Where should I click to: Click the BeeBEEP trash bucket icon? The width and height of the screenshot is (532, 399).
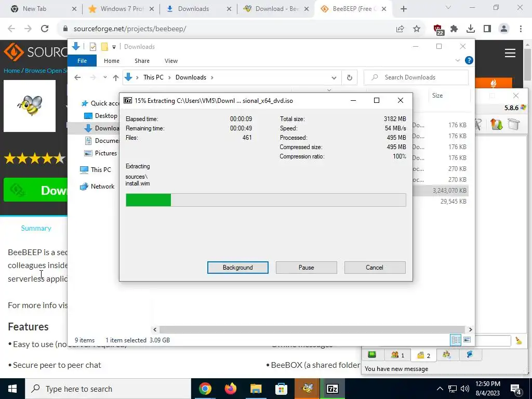(514, 124)
